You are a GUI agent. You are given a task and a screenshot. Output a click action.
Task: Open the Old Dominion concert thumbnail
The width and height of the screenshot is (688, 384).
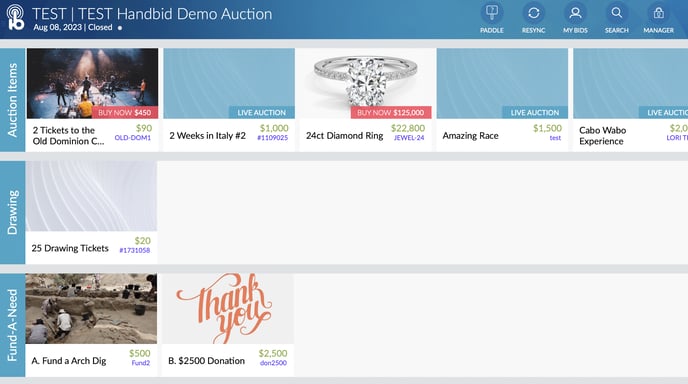pos(92,83)
